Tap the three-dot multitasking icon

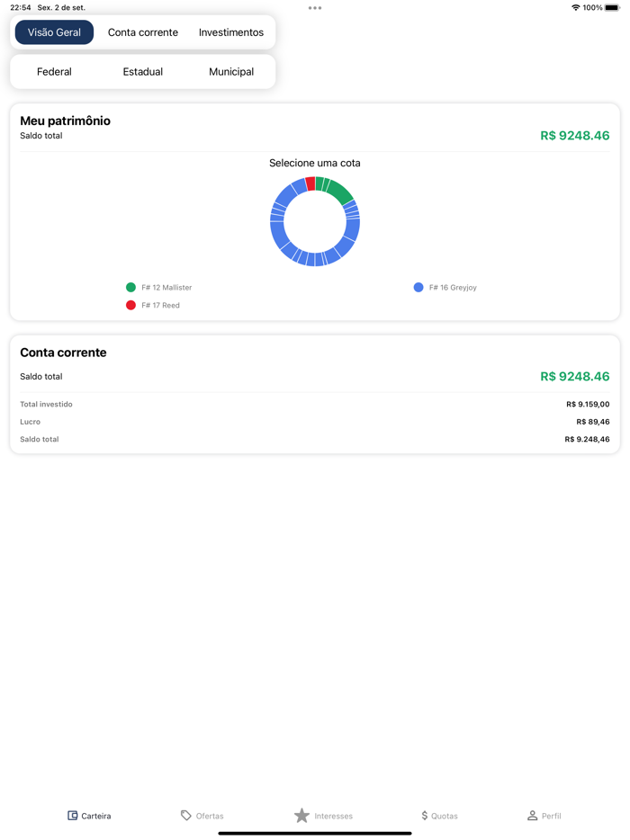coord(315,8)
